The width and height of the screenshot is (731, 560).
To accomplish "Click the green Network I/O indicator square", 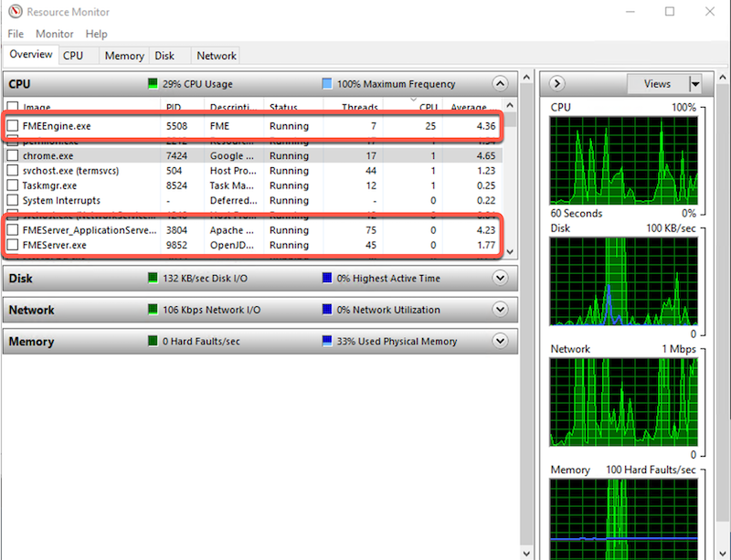I will tap(153, 310).
